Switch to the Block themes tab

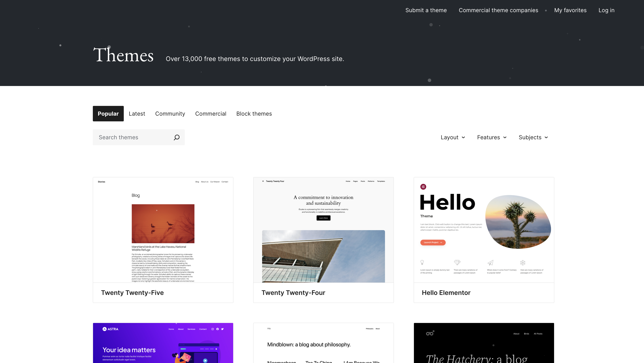pos(254,113)
